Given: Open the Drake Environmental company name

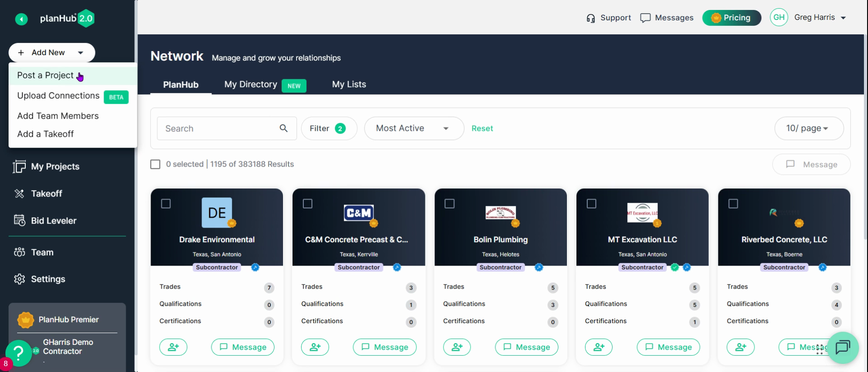Looking at the screenshot, I should pyautogui.click(x=217, y=240).
